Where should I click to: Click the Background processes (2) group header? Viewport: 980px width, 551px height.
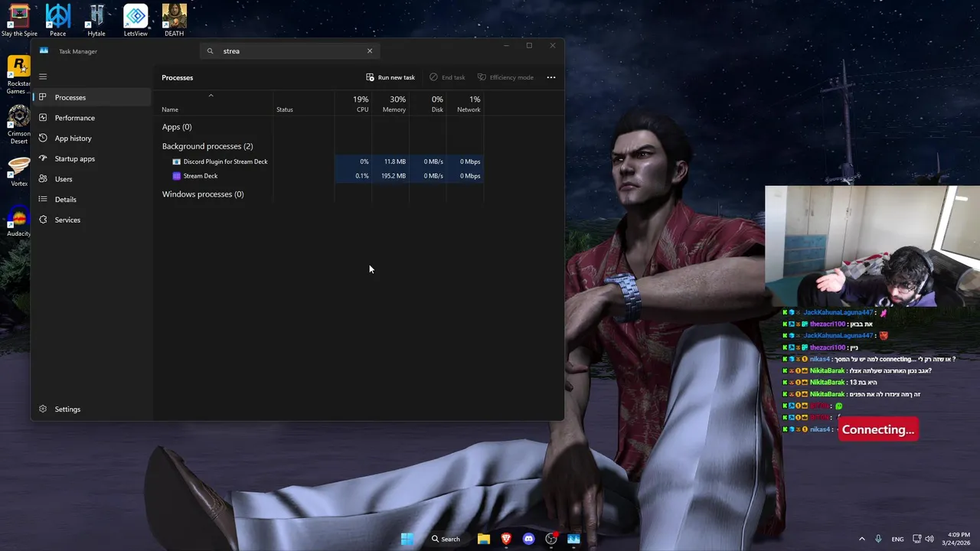click(207, 146)
